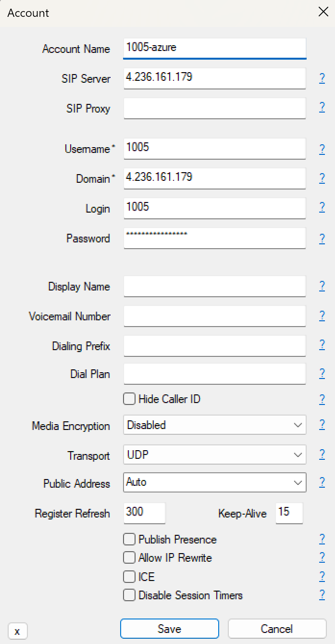335x644 pixels.
Task: Toggle the Allow IP Rewrite checkbox
Action: click(x=129, y=557)
